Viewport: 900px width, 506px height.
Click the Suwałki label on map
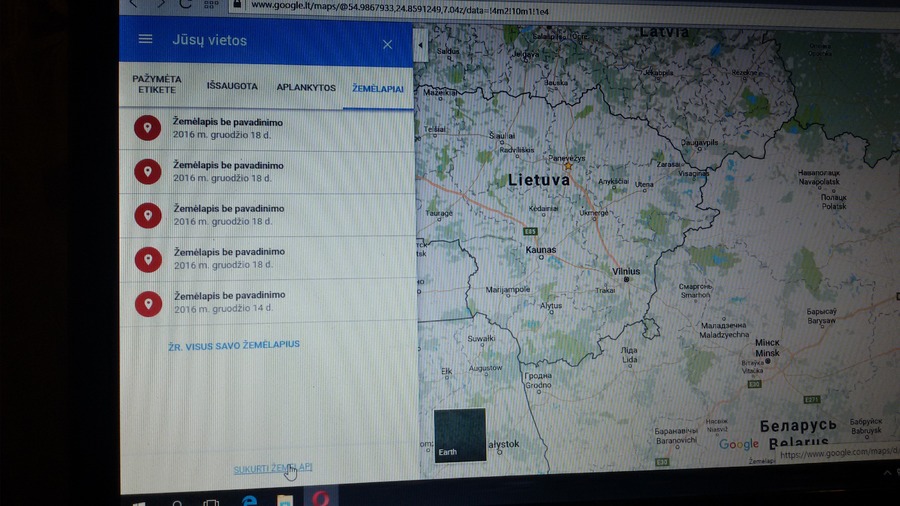(481, 338)
